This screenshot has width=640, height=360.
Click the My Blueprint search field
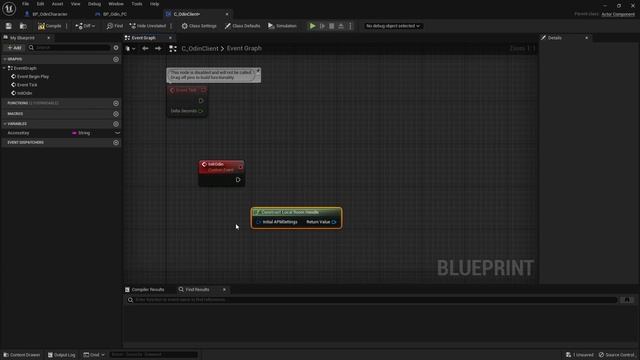click(69, 48)
